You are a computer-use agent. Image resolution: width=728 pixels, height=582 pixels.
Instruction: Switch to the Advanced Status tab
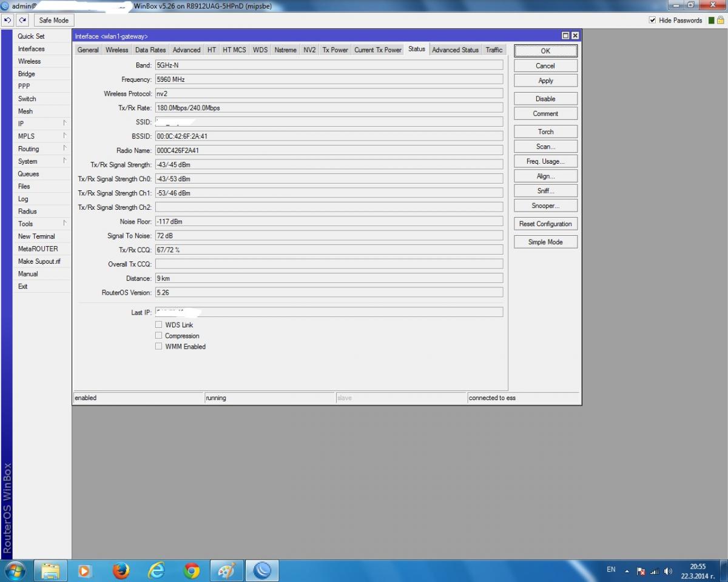click(455, 50)
